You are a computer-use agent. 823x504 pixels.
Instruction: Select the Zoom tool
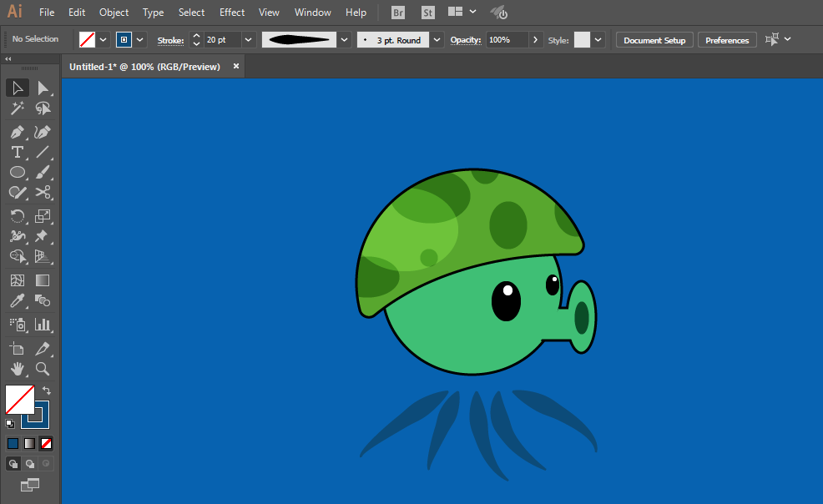43,368
